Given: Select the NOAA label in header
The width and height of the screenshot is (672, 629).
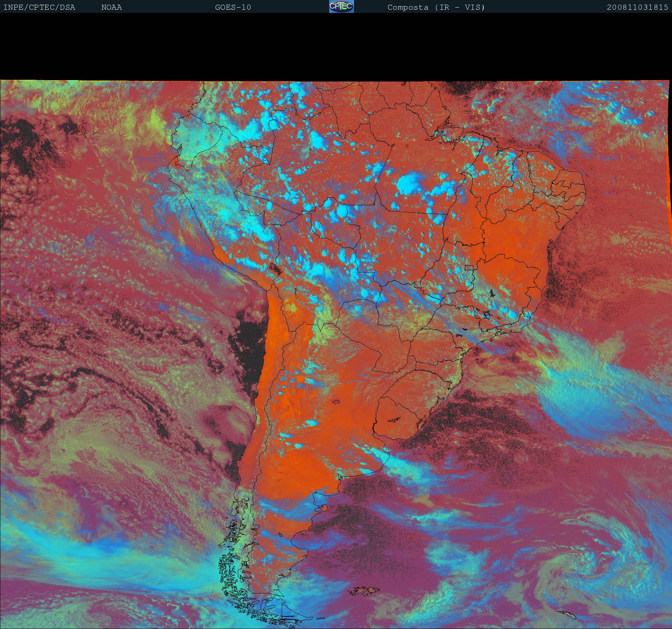Looking at the screenshot, I should (x=111, y=8).
